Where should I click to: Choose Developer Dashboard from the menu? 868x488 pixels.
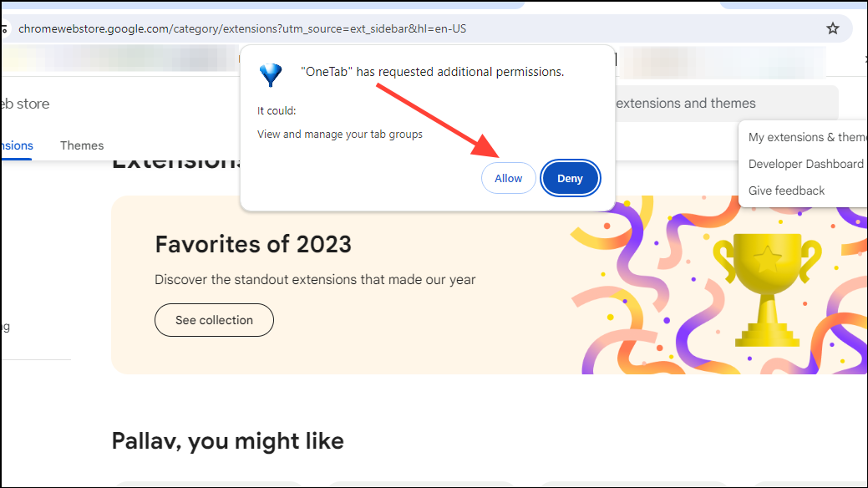806,164
